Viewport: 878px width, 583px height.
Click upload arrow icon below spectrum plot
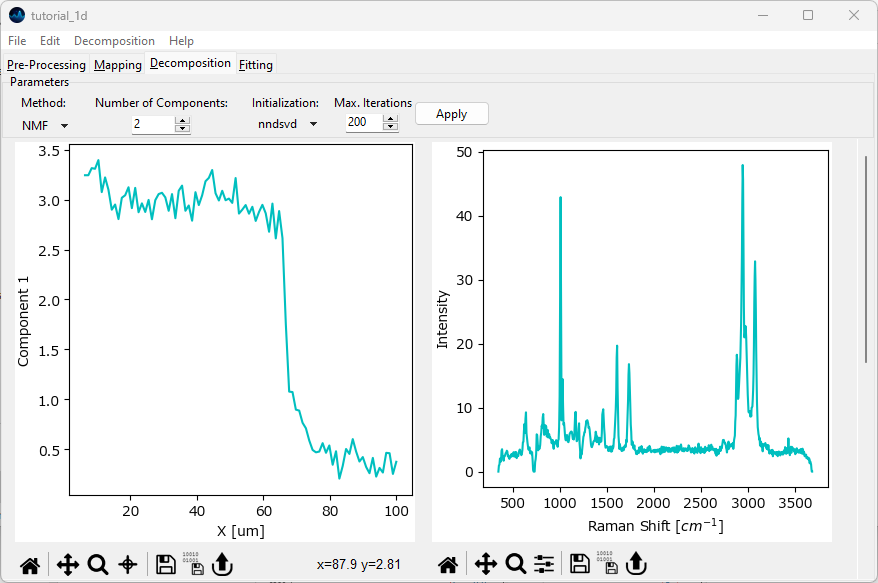634,565
